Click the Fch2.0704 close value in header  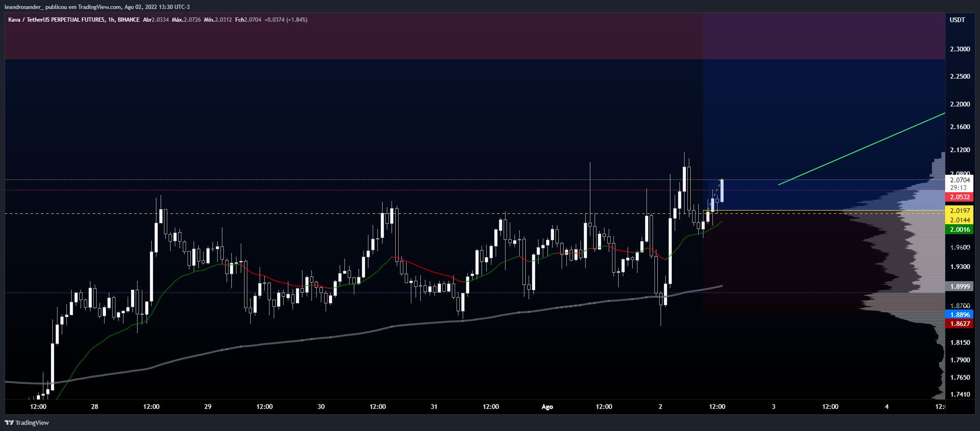click(x=248, y=20)
